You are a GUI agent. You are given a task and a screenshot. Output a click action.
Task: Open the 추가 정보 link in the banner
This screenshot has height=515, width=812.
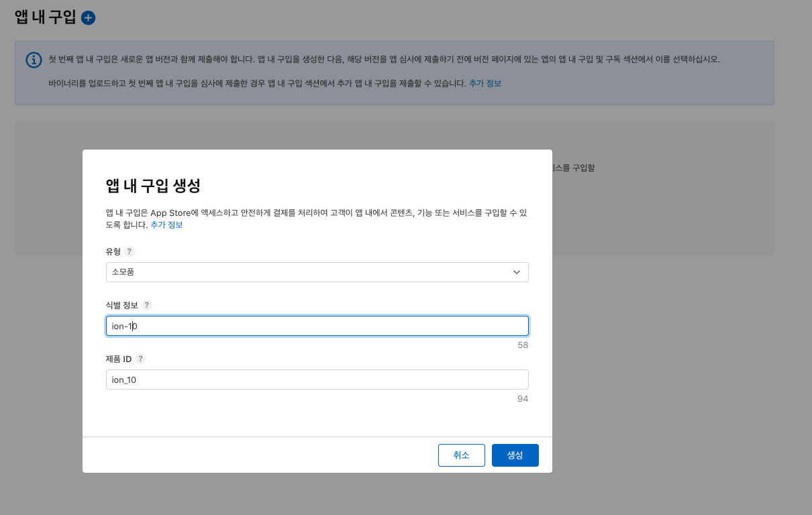[x=485, y=84]
